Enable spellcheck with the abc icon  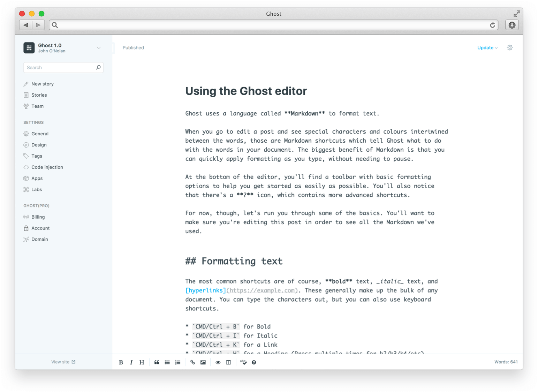coord(243,362)
